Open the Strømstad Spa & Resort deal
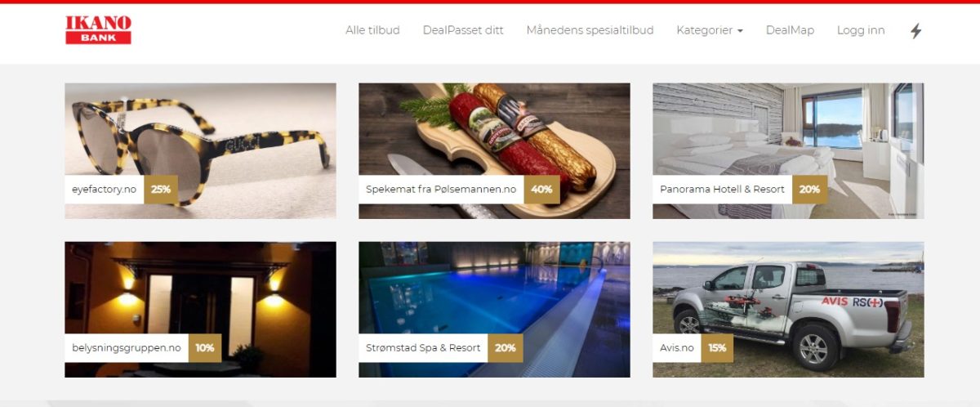Screen dimensions: 980x407 [423, 347]
